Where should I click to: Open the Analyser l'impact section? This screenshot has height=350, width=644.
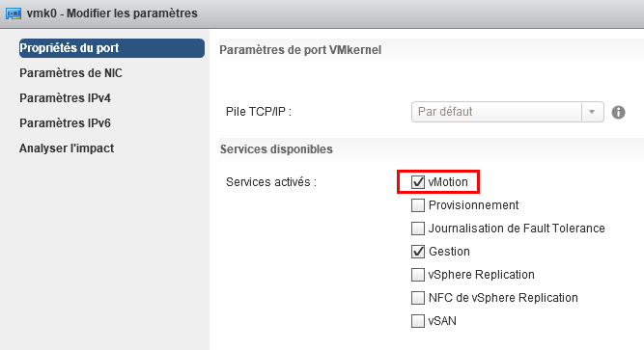(x=67, y=148)
